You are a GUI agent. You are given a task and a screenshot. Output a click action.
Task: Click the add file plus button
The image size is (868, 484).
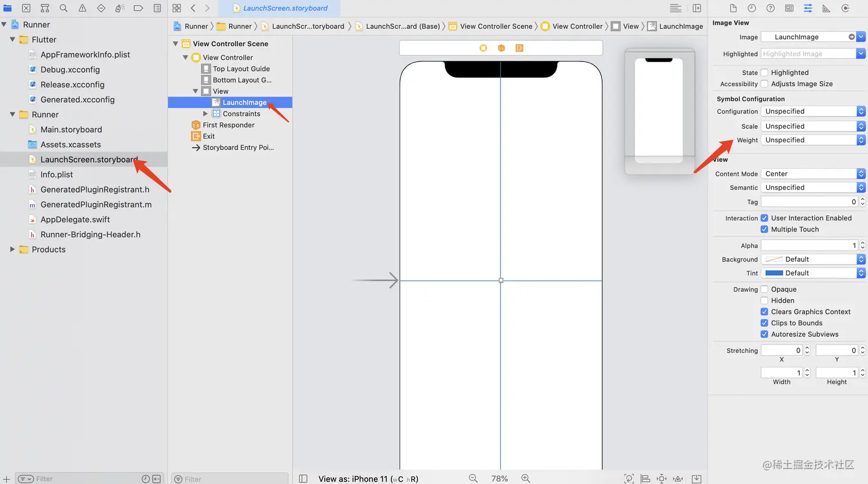click(6, 479)
